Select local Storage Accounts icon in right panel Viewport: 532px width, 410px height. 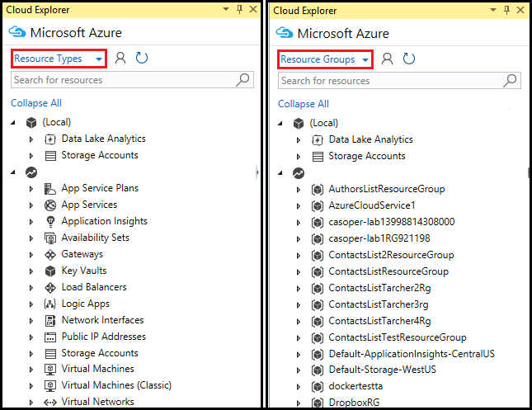(x=318, y=157)
